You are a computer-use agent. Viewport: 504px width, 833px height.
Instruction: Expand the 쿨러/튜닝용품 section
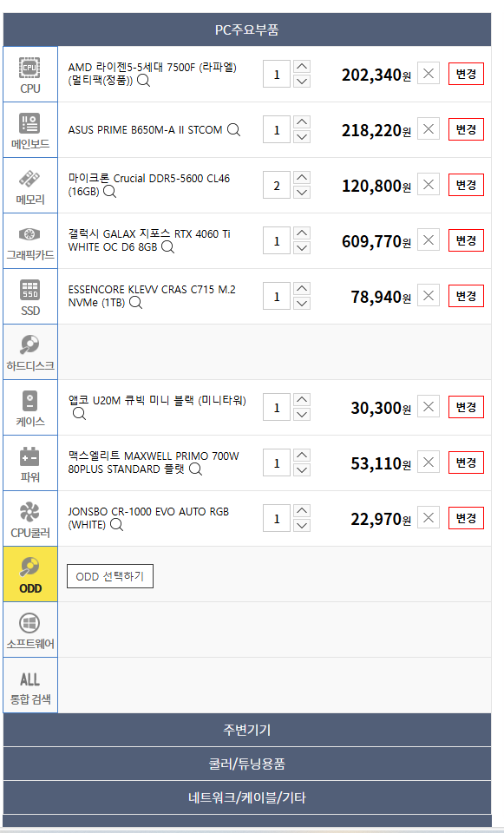(x=247, y=764)
